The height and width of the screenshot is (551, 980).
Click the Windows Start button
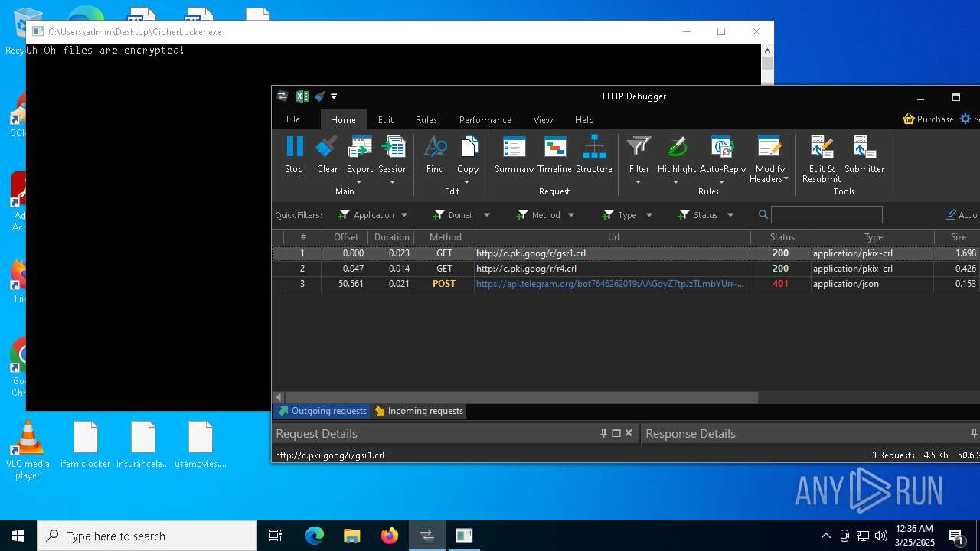18,536
